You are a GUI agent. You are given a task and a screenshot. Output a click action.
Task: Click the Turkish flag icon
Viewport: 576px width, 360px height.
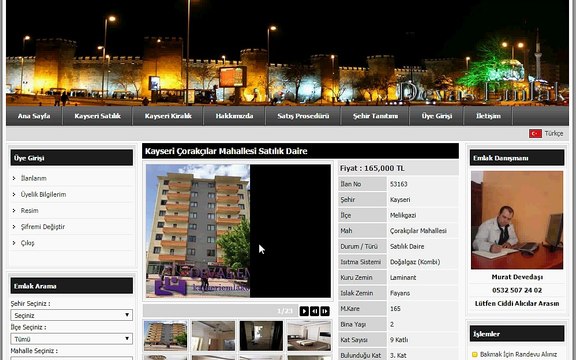[535, 133]
